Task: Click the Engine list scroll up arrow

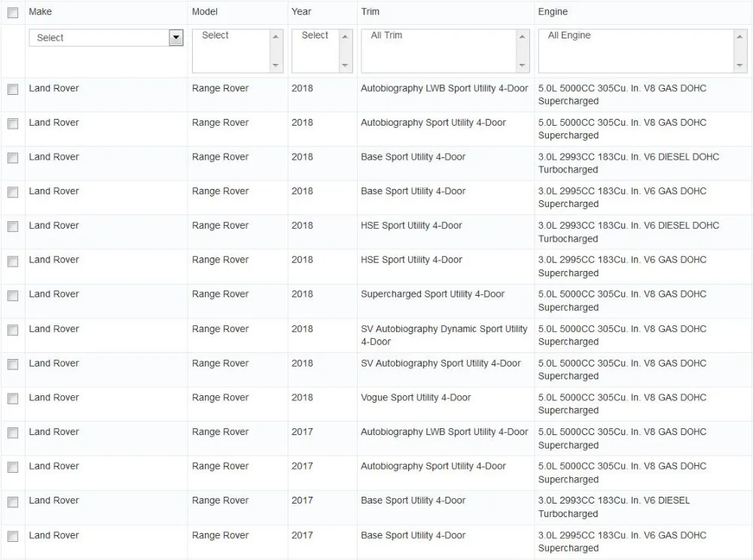Action: [739, 36]
